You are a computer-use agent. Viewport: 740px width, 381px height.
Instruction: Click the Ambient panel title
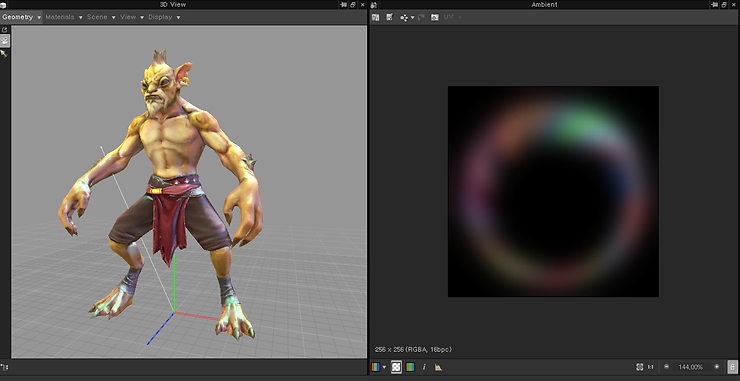click(545, 5)
